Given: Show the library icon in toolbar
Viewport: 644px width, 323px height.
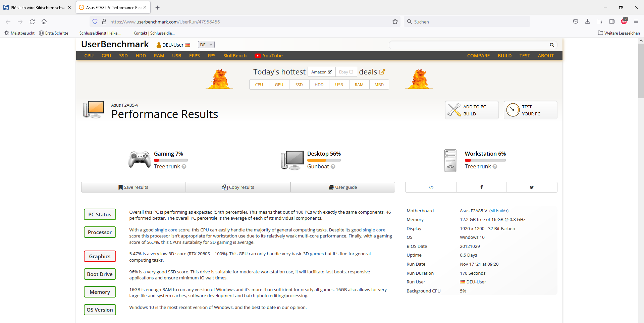Looking at the screenshot, I should [600, 22].
